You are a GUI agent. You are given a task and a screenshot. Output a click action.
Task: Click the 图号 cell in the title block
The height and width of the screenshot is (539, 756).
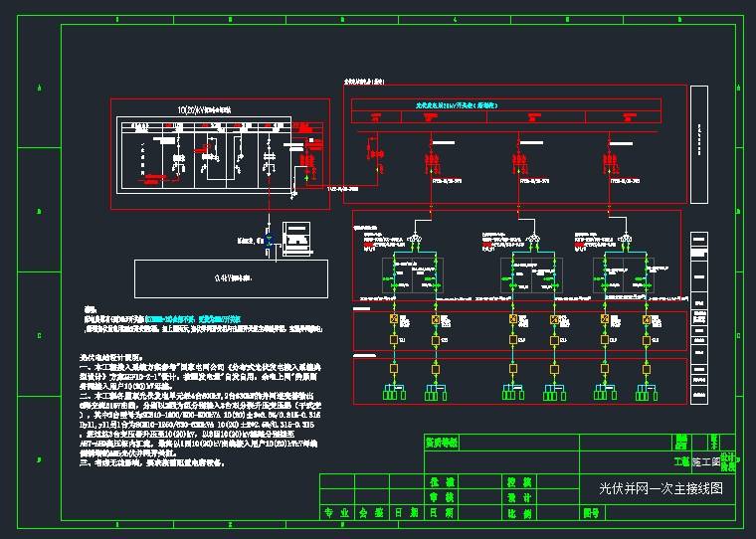coord(591,514)
